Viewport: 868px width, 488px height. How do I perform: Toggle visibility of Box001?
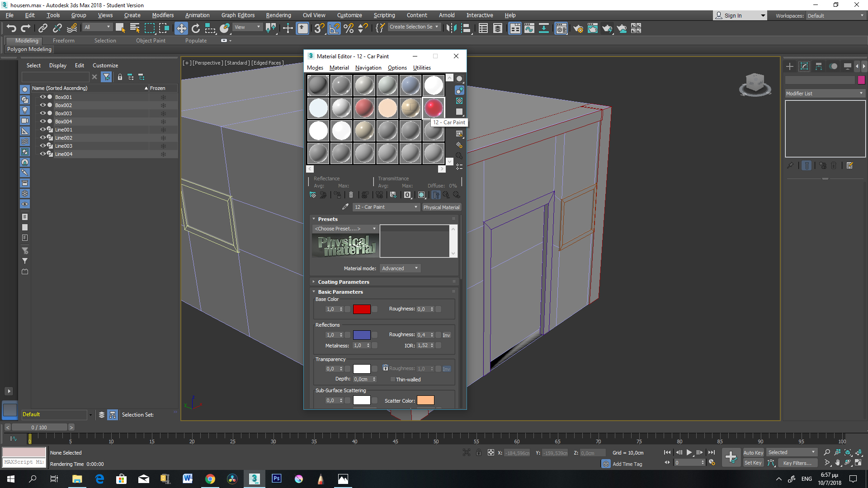pos(43,97)
